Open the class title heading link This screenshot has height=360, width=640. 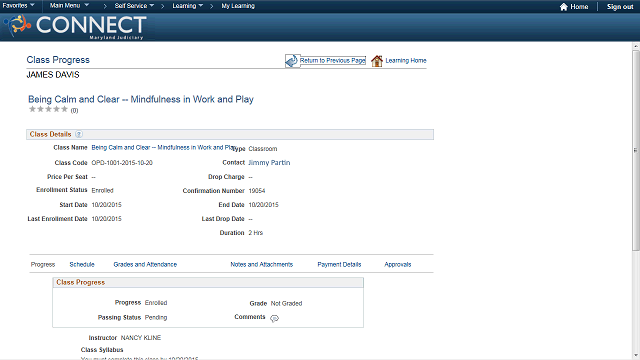click(x=141, y=99)
